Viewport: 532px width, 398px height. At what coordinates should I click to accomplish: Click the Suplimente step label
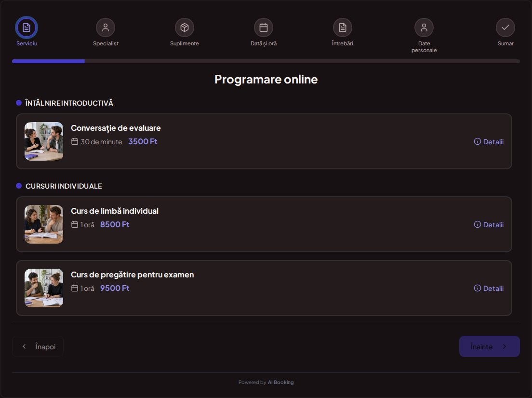pyautogui.click(x=185, y=43)
